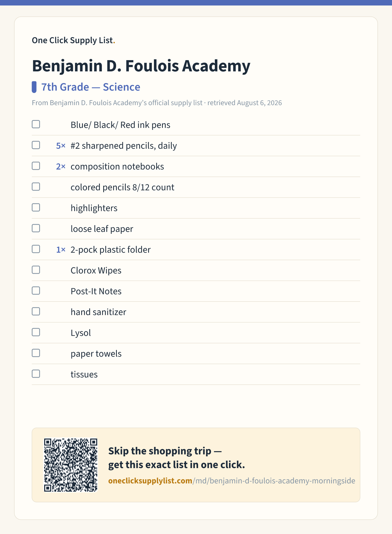Screen dimensions: 392x534
Task: Check off loose leaf paper
Action: [x=36, y=228]
